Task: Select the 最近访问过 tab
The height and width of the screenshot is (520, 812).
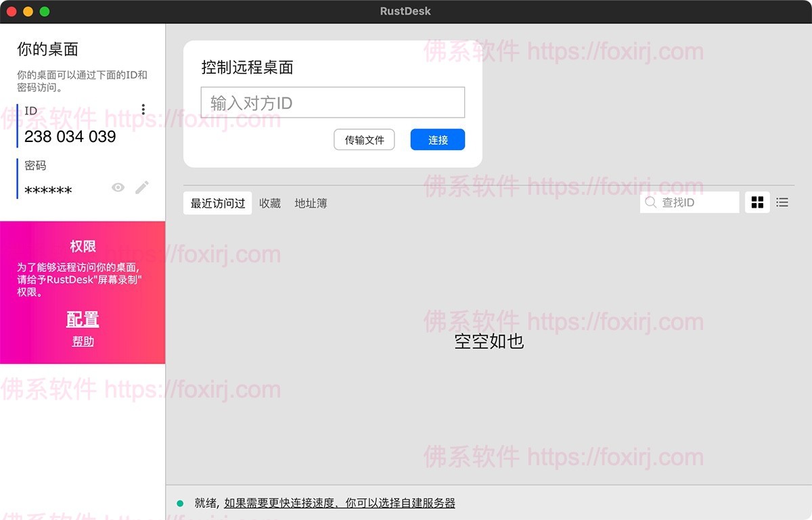Action: coord(217,203)
